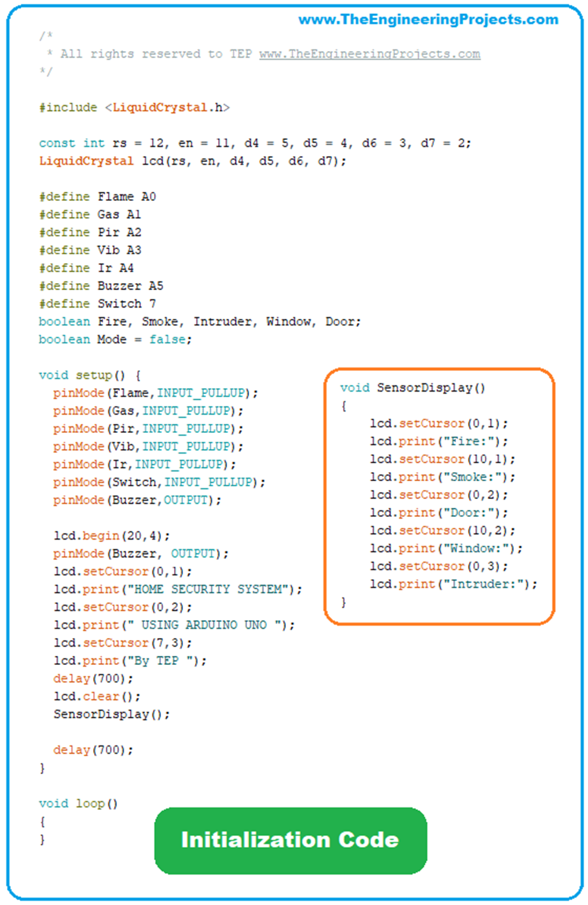Select the boolean Fire, Smoke, Intruder declaration
Image resolution: width=588 pixels, height=905 pixels.
(x=199, y=322)
